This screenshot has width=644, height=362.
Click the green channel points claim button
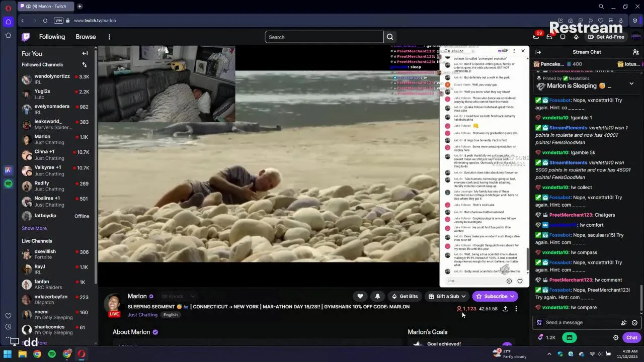[569, 337]
